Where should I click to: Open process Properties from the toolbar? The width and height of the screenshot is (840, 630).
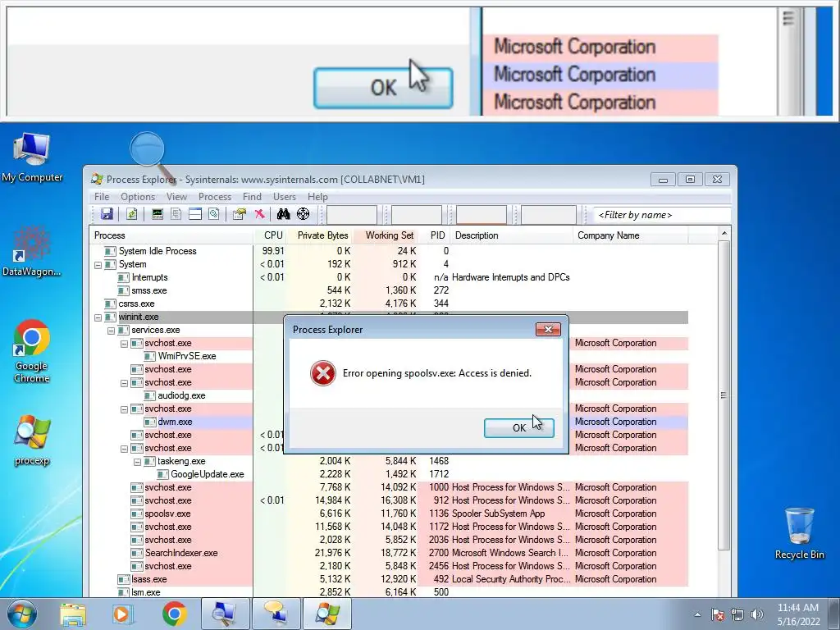pyautogui.click(x=239, y=214)
